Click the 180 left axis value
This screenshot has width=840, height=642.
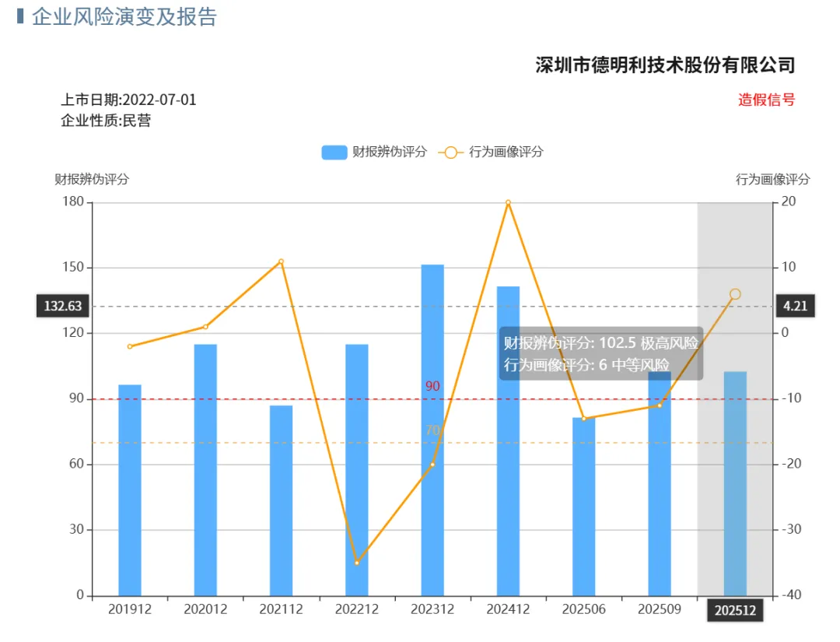(73, 202)
